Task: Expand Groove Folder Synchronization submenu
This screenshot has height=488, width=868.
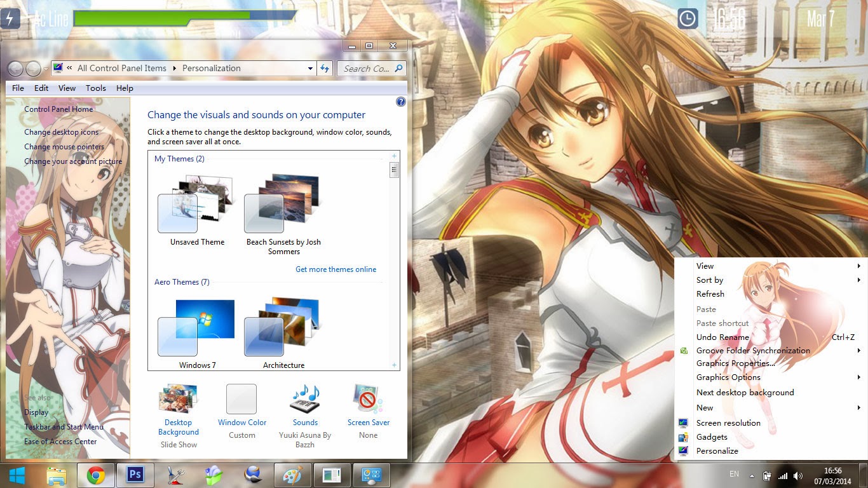Action: coord(858,351)
